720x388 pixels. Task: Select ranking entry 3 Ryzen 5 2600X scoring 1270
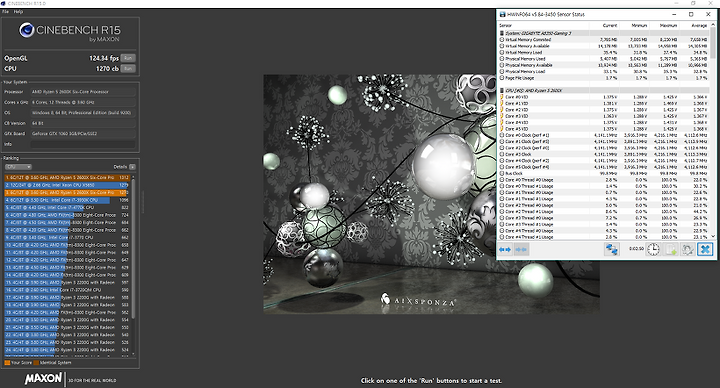tap(67, 192)
